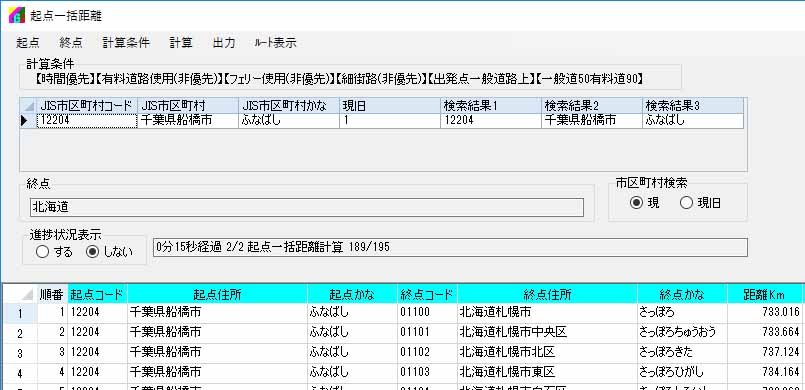Click the progress status field showing 189/195
The height and width of the screenshot is (390, 805).
click(450, 248)
